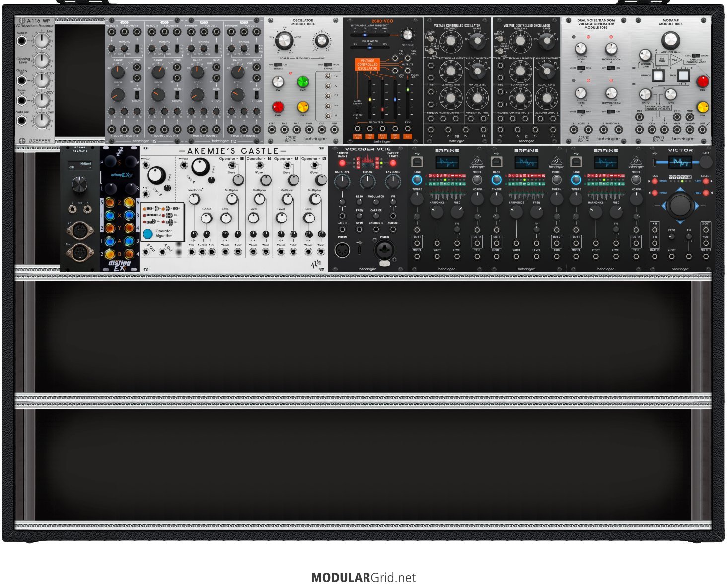The height and width of the screenshot is (588, 728).
Task: Click the dXeus machina encoder knob
Action: [x=79, y=185]
